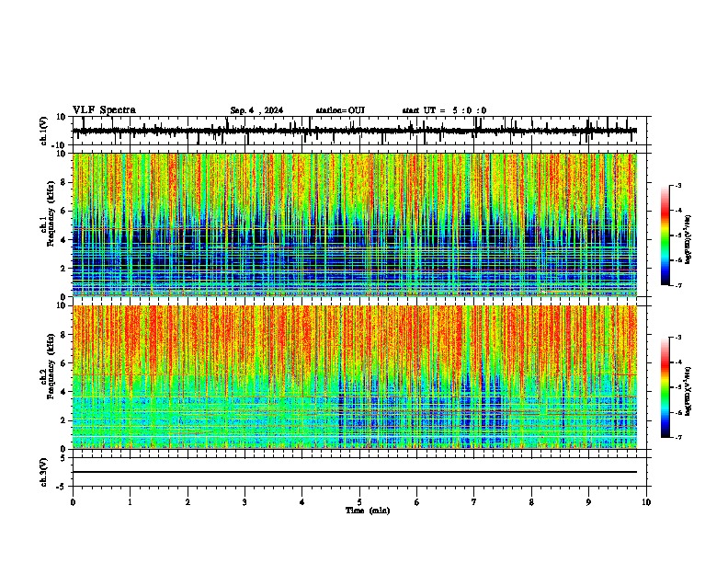Click time axis tick label "4"

click(x=302, y=502)
